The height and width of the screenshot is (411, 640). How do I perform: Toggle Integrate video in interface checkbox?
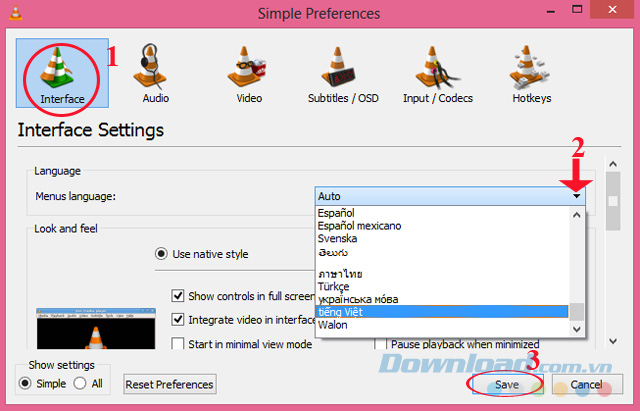[178, 320]
